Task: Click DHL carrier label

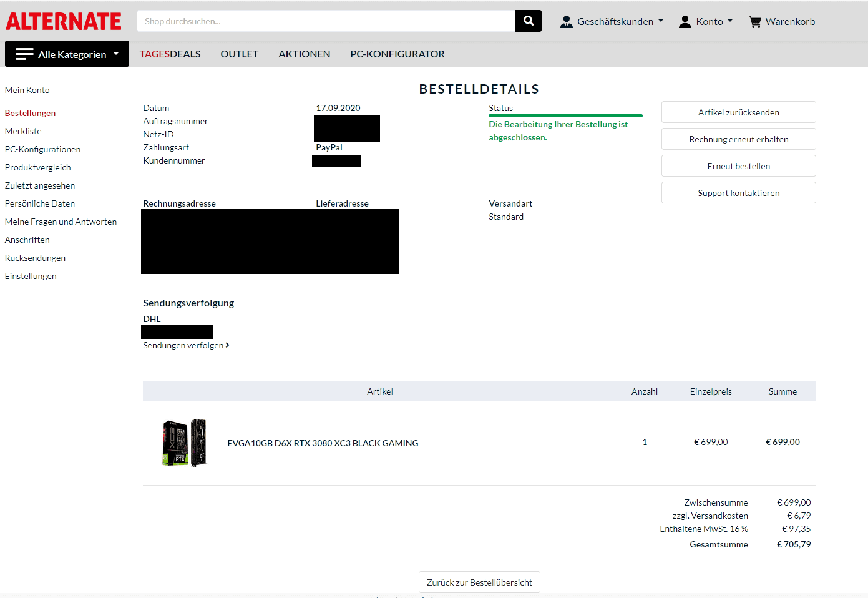Action: tap(152, 319)
